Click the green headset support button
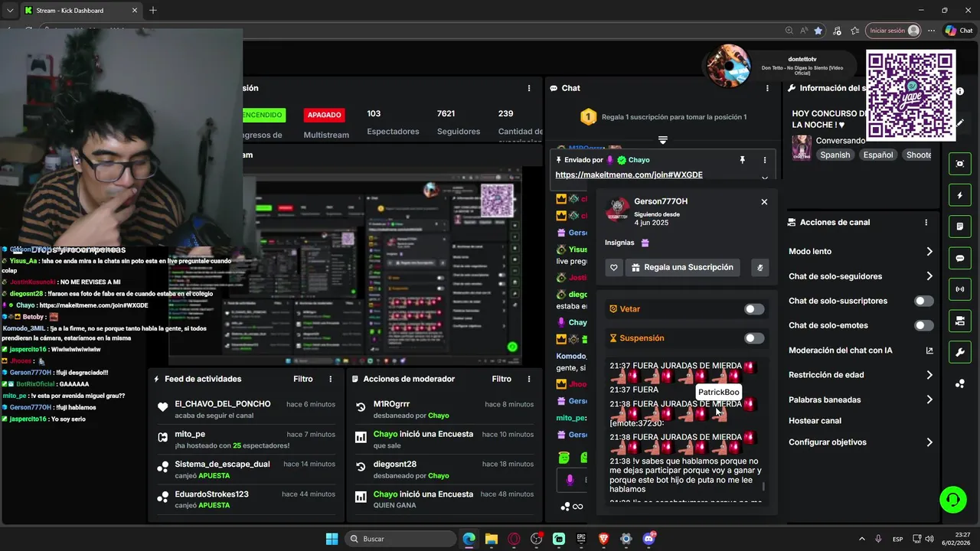This screenshot has height=551, width=980. click(953, 500)
